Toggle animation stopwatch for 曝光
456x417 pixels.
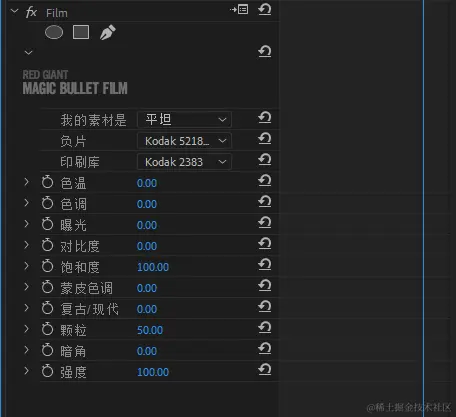pyautogui.click(x=47, y=224)
